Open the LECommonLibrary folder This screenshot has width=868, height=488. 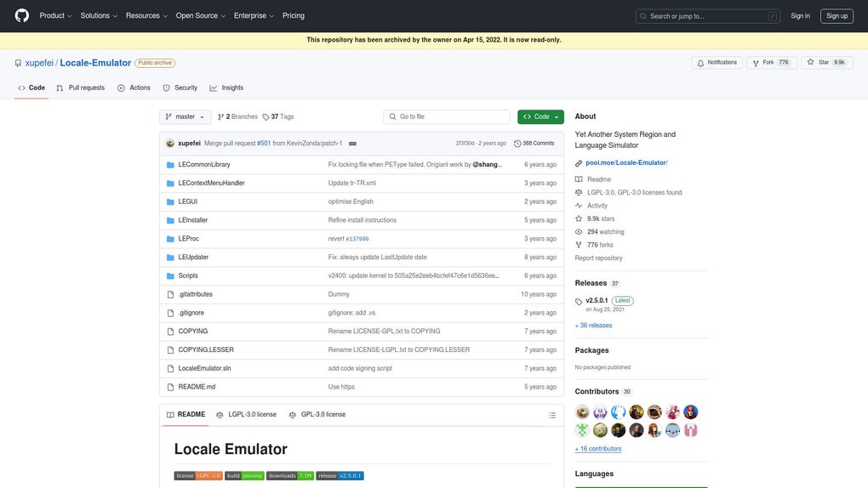pyautogui.click(x=203, y=164)
